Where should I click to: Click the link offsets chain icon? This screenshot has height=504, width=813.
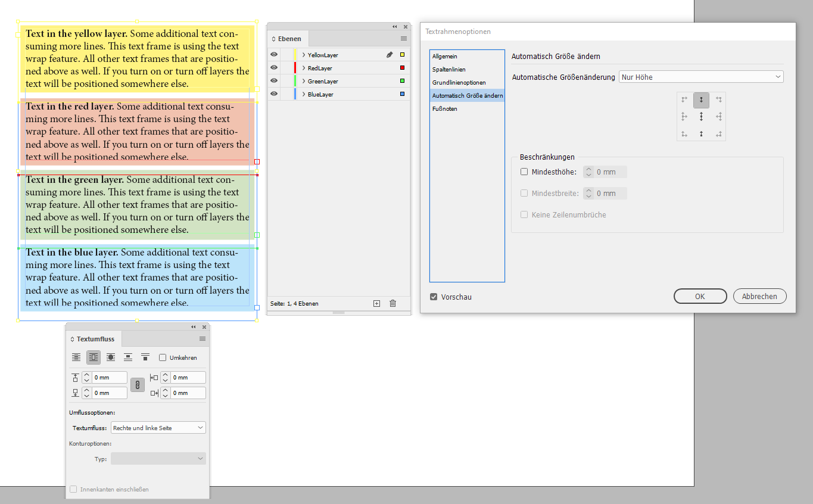[138, 384]
